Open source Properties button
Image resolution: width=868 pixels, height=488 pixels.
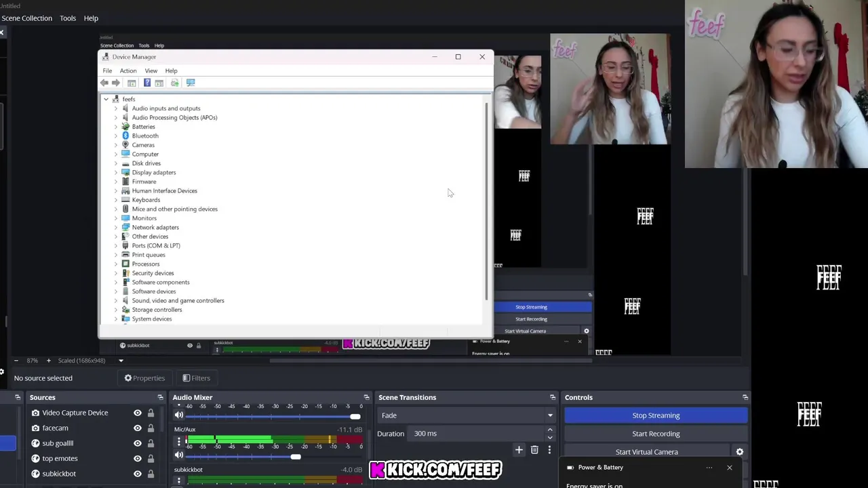[144, 378]
